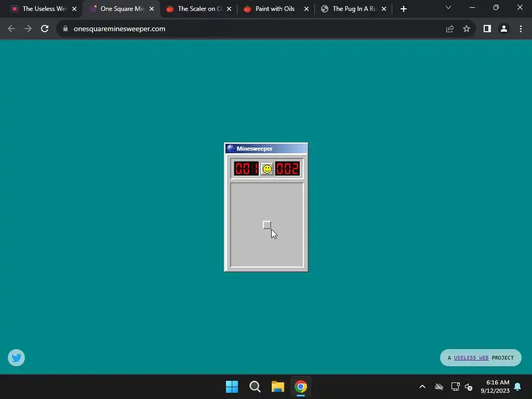Viewport: 532px width, 399px height.
Task: Share this page icon
Action: [450, 29]
